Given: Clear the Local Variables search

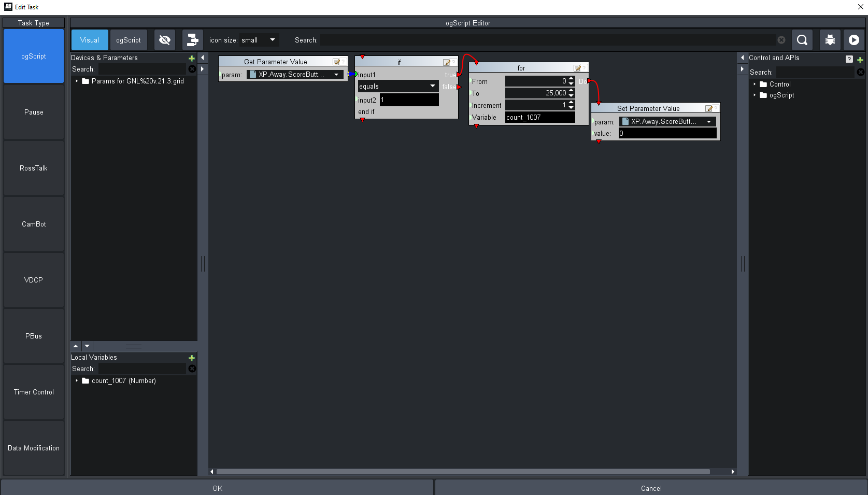Looking at the screenshot, I should point(192,369).
